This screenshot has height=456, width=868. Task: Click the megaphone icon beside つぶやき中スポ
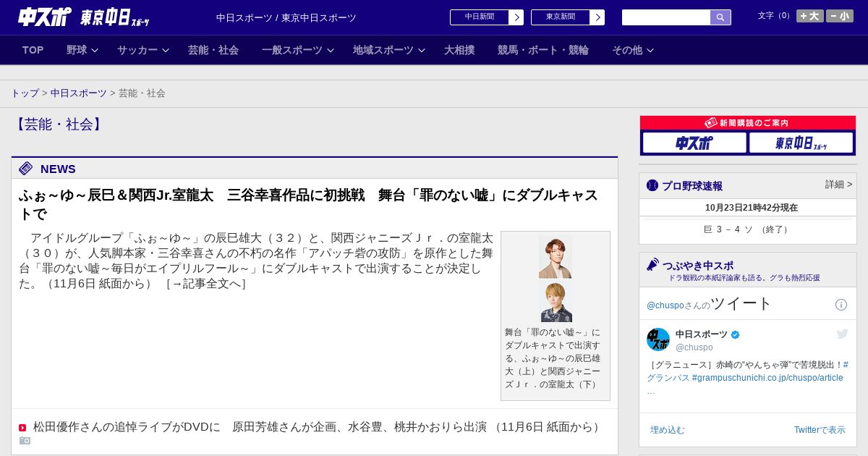click(652, 264)
